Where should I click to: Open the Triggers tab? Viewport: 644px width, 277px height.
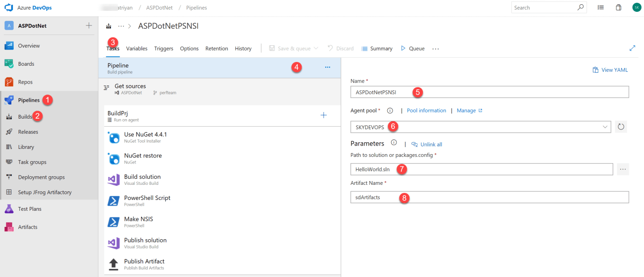pos(163,49)
